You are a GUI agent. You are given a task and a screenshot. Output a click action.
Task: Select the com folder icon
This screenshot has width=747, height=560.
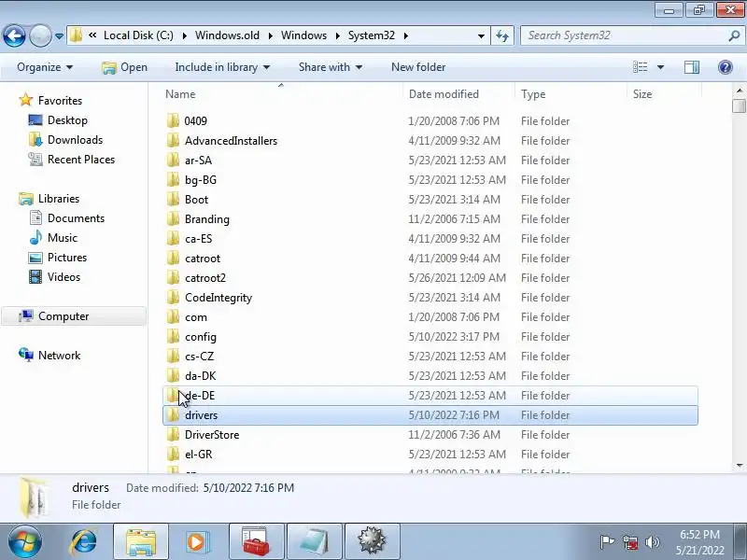(x=173, y=316)
